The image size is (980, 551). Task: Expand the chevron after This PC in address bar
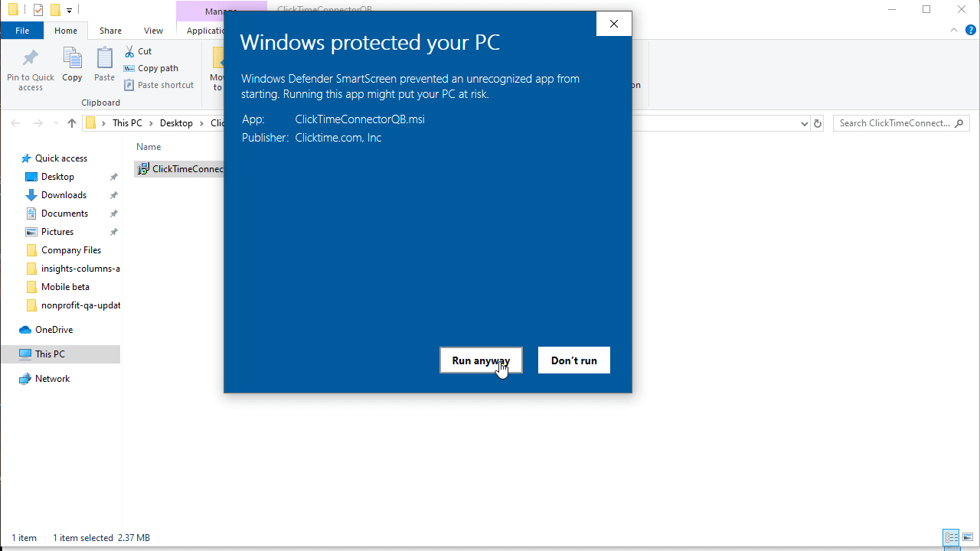[151, 123]
